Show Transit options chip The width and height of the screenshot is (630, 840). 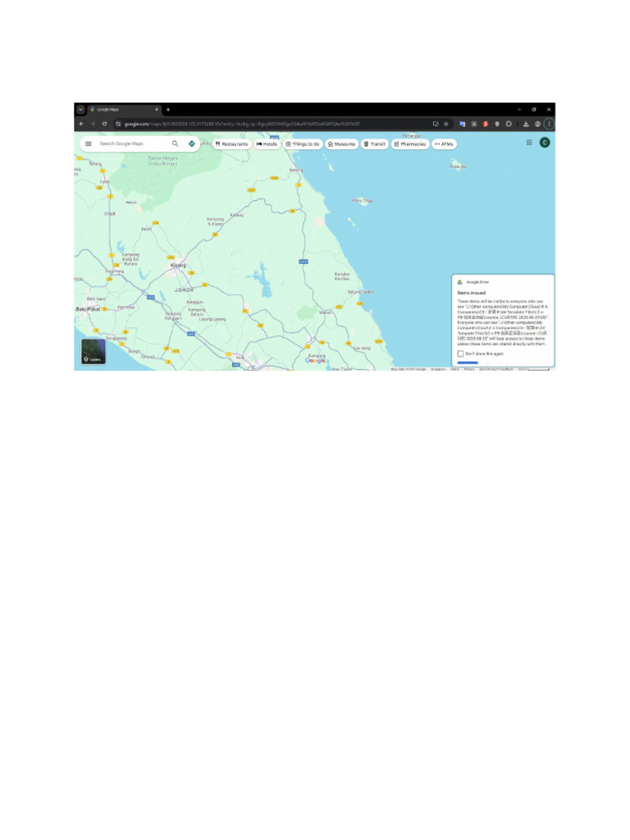[374, 144]
